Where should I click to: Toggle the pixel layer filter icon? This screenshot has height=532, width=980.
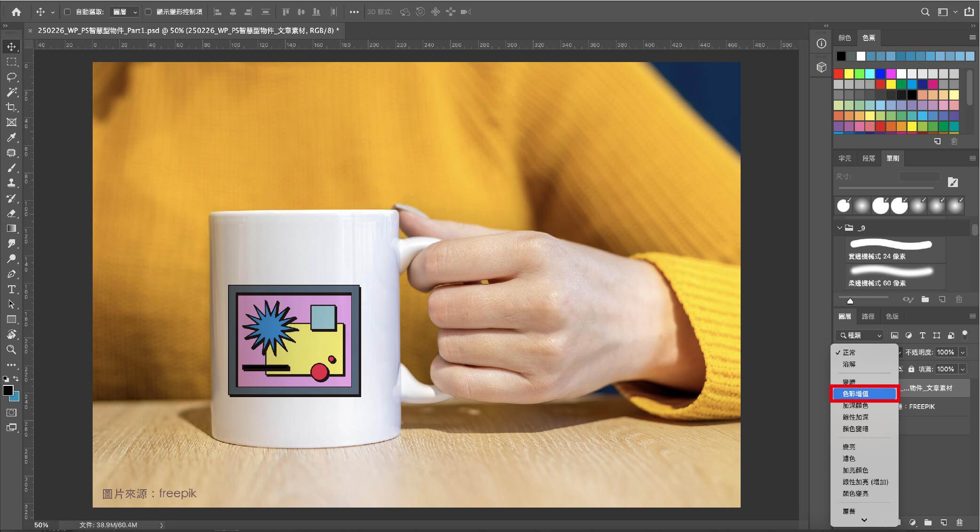[894, 335]
